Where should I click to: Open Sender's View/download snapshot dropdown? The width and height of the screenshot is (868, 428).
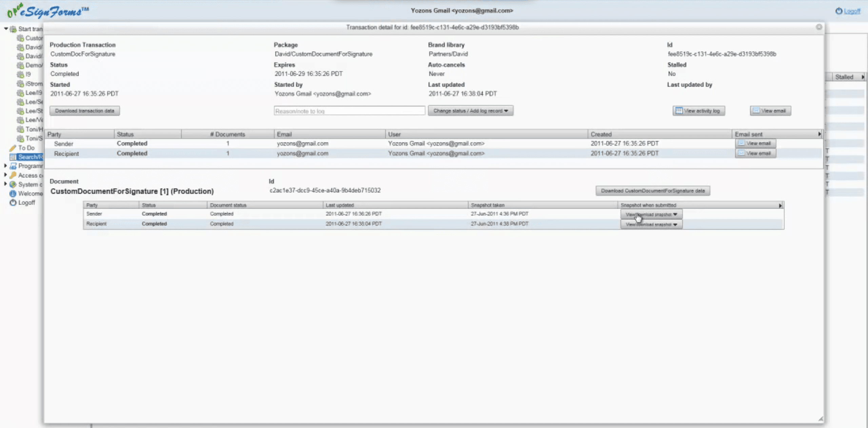pyautogui.click(x=651, y=215)
